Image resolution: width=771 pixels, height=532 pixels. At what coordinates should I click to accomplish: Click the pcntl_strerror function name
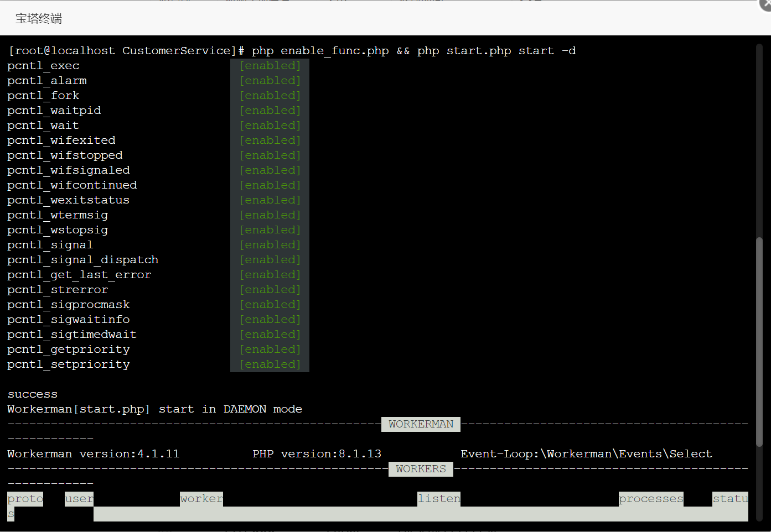[58, 290]
